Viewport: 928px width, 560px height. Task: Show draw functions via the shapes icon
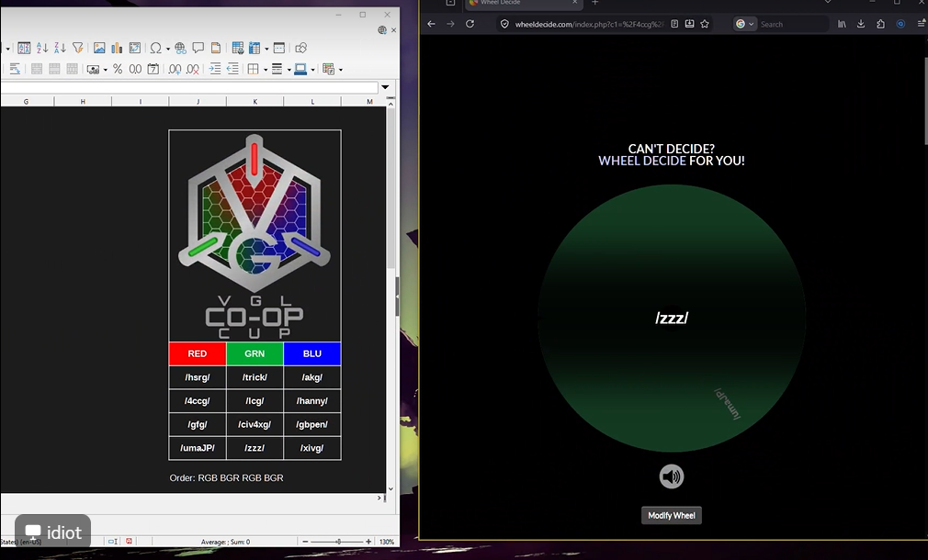300,48
